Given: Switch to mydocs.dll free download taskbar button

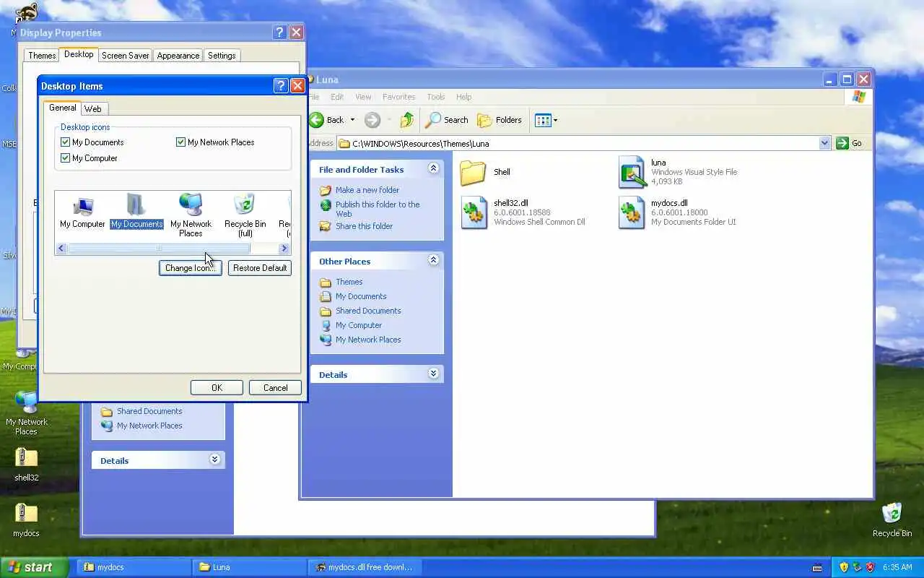Looking at the screenshot, I should (x=365, y=567).
